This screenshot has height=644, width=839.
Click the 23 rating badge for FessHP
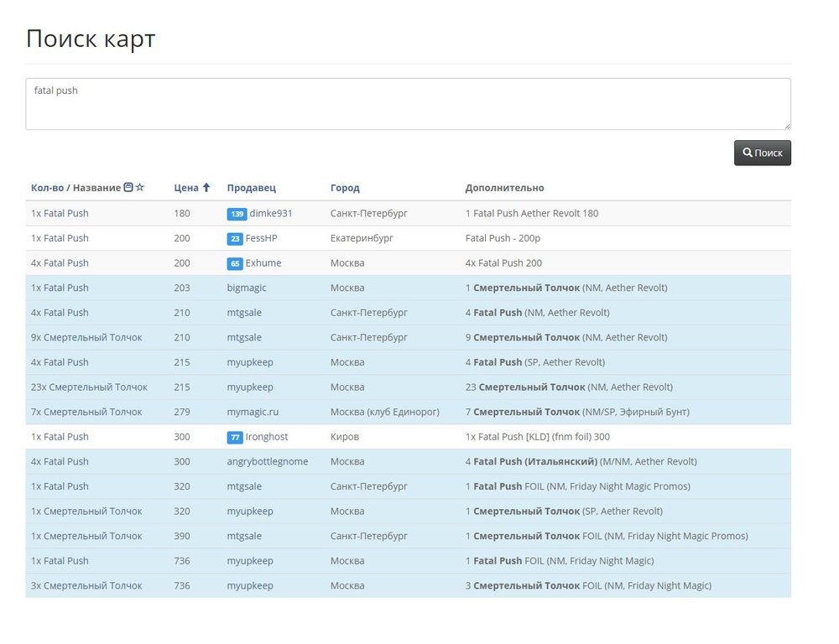(235, 239)
